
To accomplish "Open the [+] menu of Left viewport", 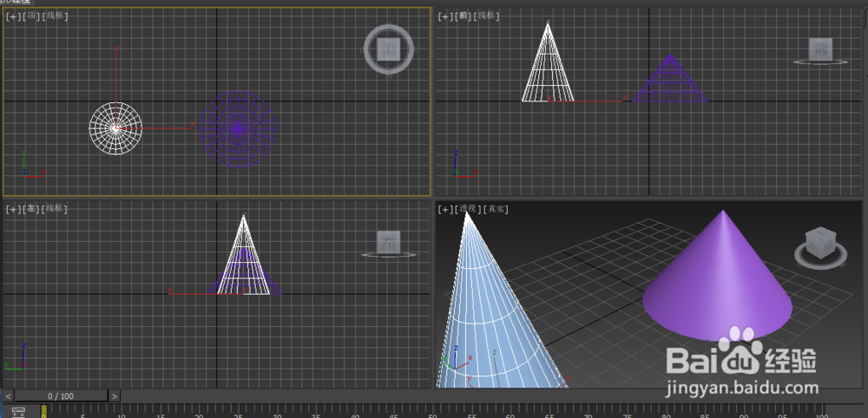I will point(13,209).
